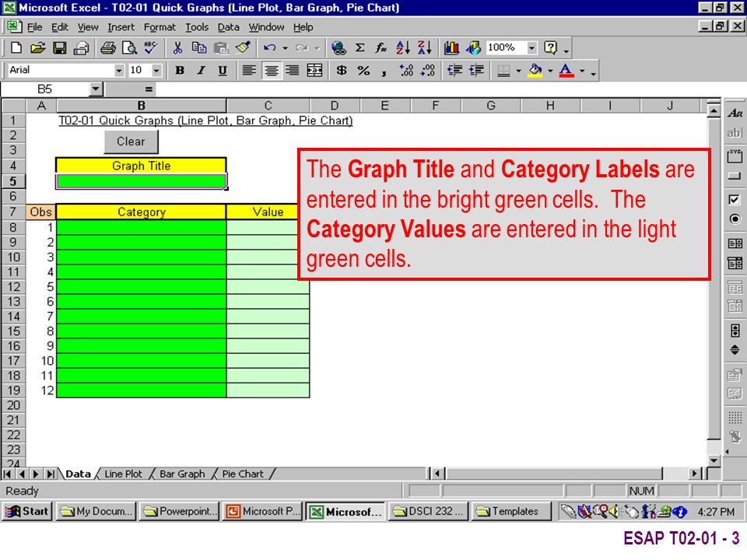Open the Format menu
The width and height of the screenshot is (747, 560).
160,27
